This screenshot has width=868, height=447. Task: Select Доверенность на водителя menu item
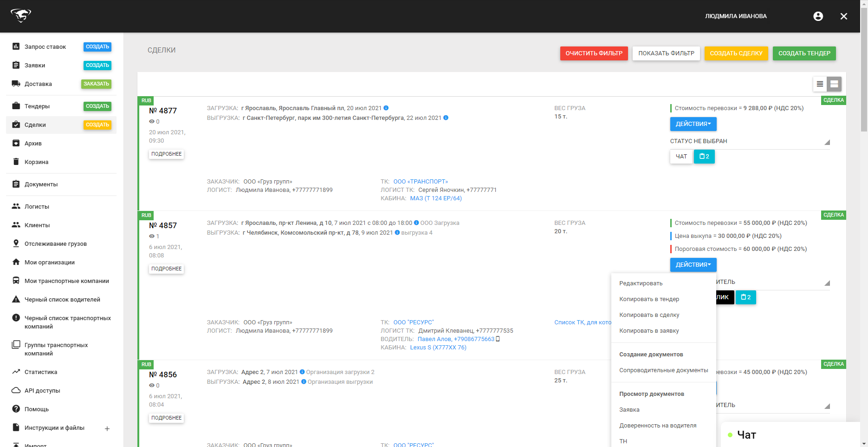coord(664,426)
